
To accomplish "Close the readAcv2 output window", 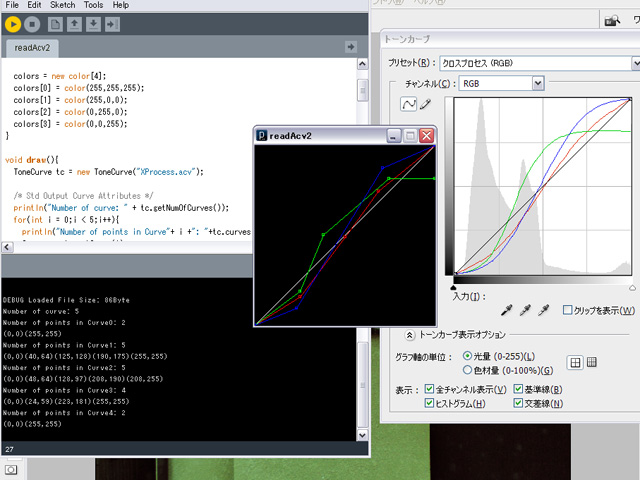I will coord(427,136).
